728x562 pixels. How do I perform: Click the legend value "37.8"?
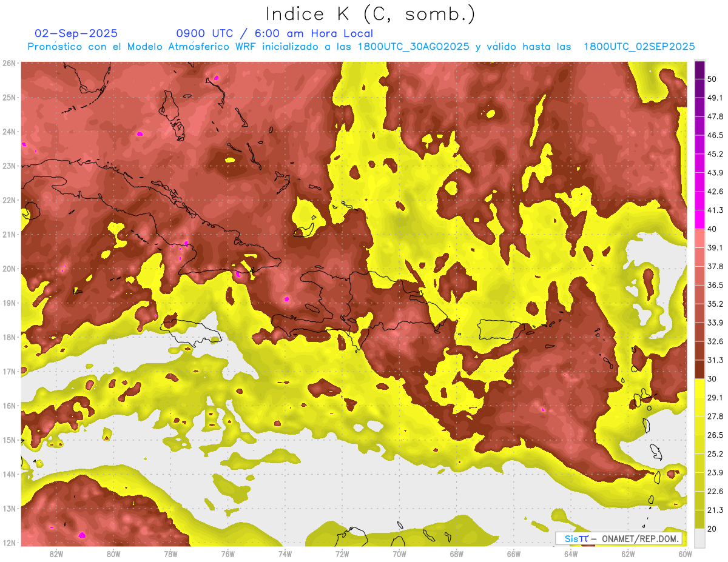point(715,266)
